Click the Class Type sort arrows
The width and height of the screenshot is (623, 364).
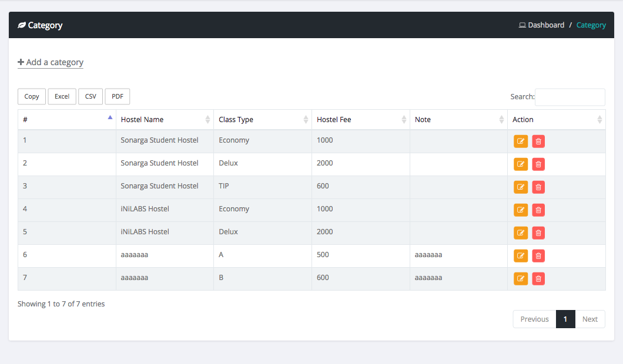306,119
